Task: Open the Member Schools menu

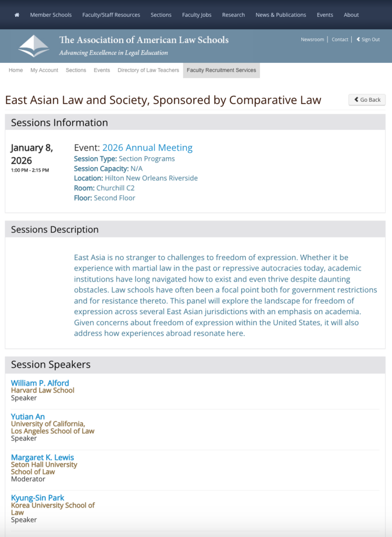Action: (51, 15)
